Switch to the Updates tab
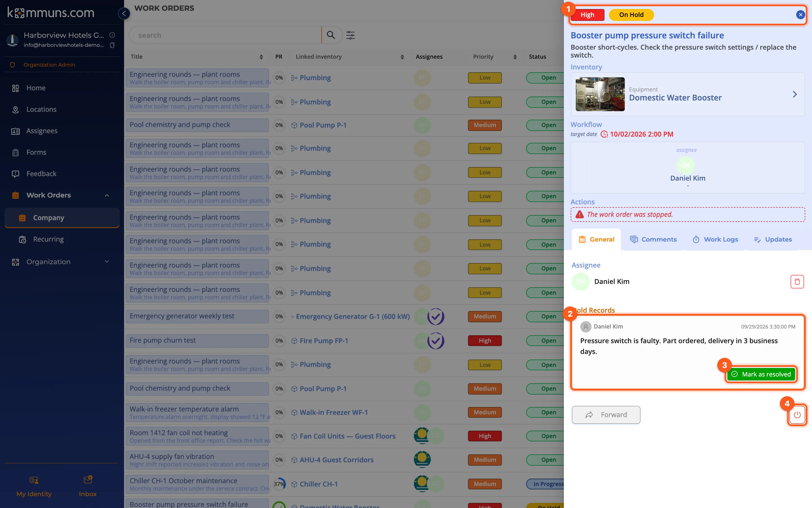 (773, 240)
